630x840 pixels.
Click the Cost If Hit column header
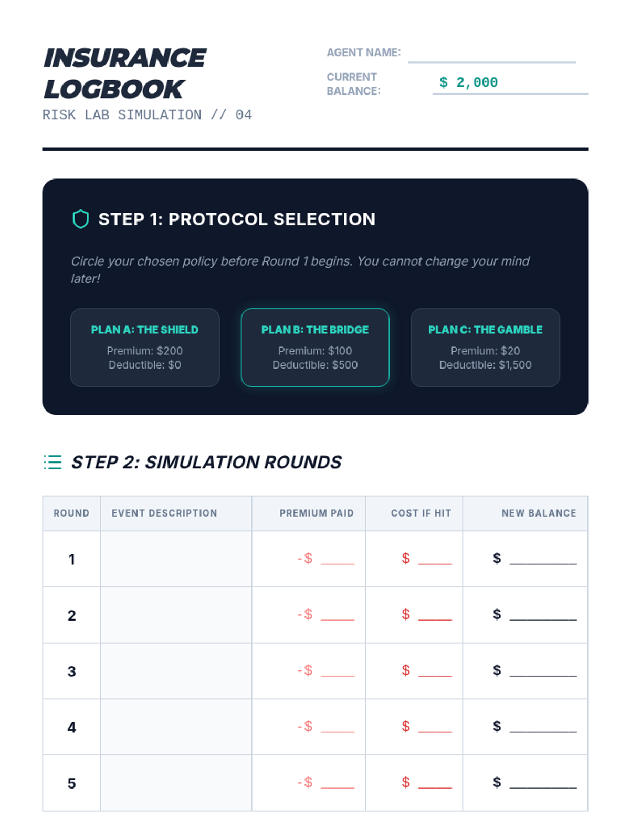point(421,513)
